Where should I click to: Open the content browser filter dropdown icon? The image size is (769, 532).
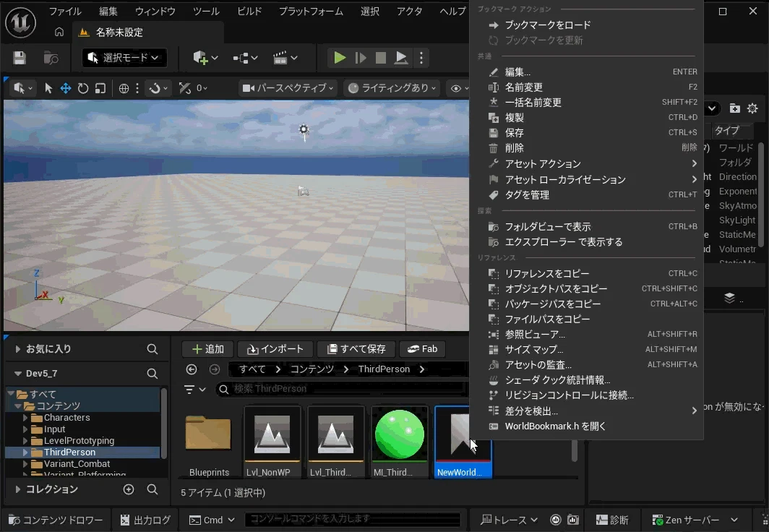(x=194, y=390)
